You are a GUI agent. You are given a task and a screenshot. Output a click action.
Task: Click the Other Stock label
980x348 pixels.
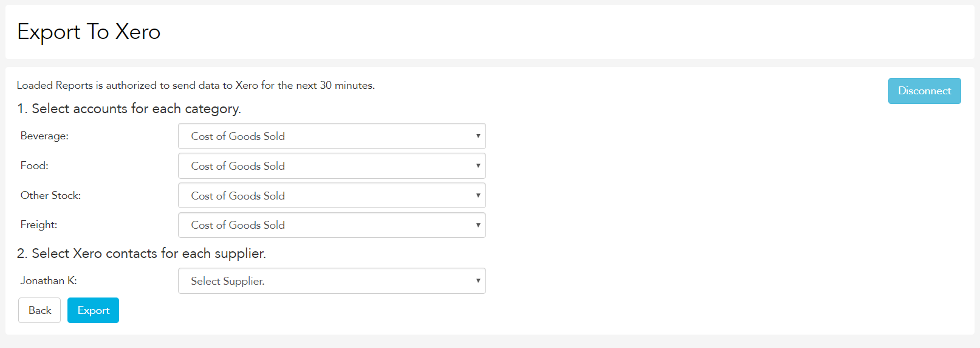(x=50, y=195)
